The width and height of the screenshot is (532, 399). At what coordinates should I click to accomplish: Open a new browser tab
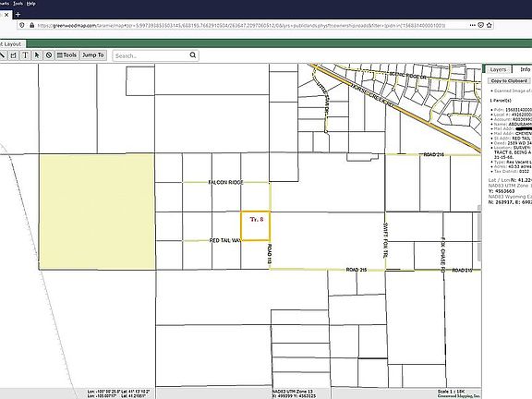pos(18,15)
